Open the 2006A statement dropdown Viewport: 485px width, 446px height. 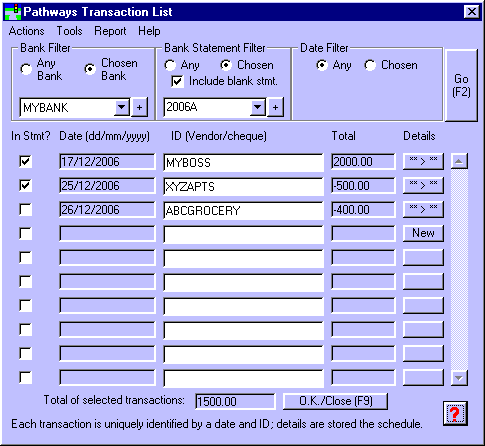[x=258, y=107]
